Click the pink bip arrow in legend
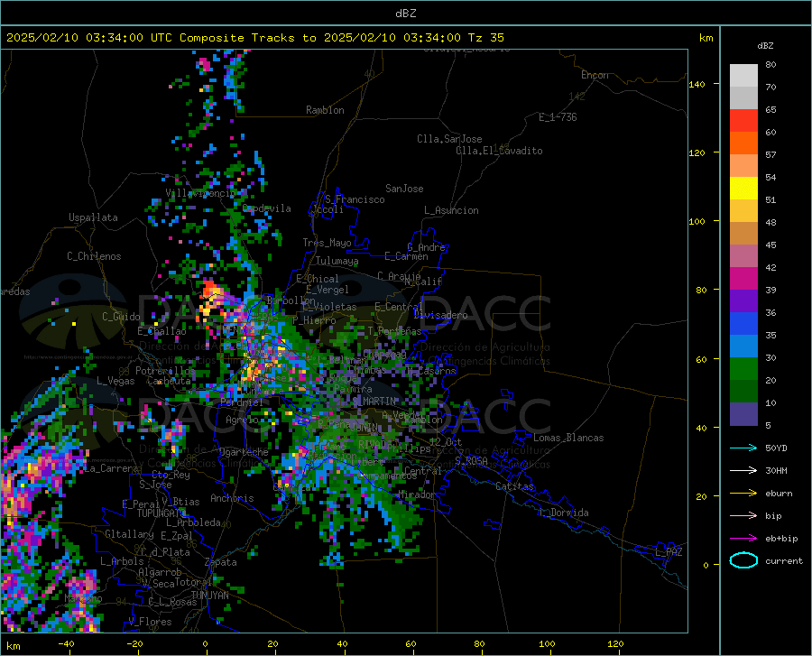The image size is (812, 656). pos(743,516)
